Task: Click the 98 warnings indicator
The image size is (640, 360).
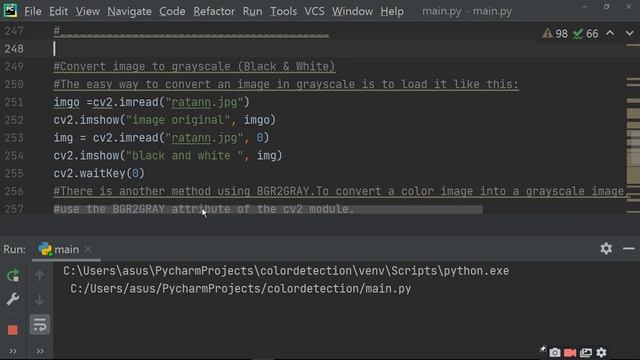Action: (x=555, y=33)
